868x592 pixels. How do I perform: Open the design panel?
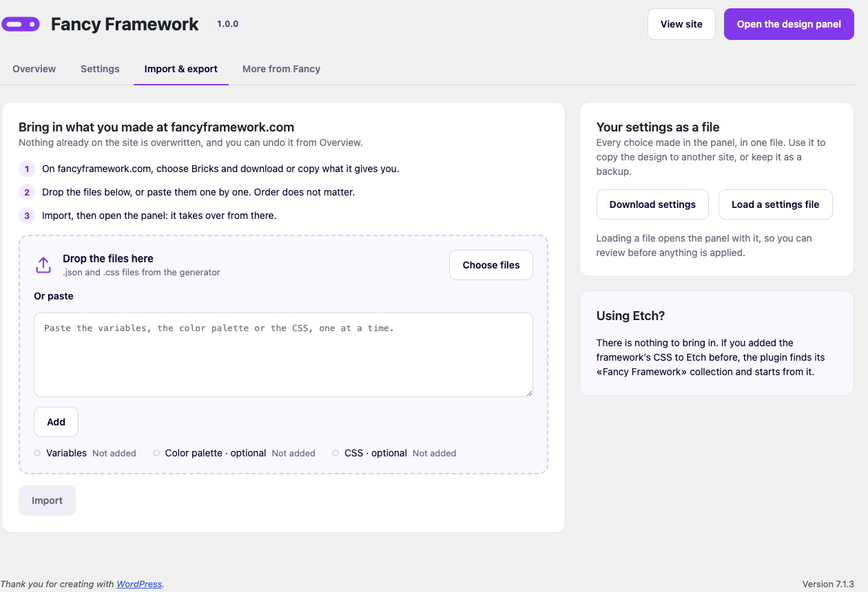click(789, 24)
